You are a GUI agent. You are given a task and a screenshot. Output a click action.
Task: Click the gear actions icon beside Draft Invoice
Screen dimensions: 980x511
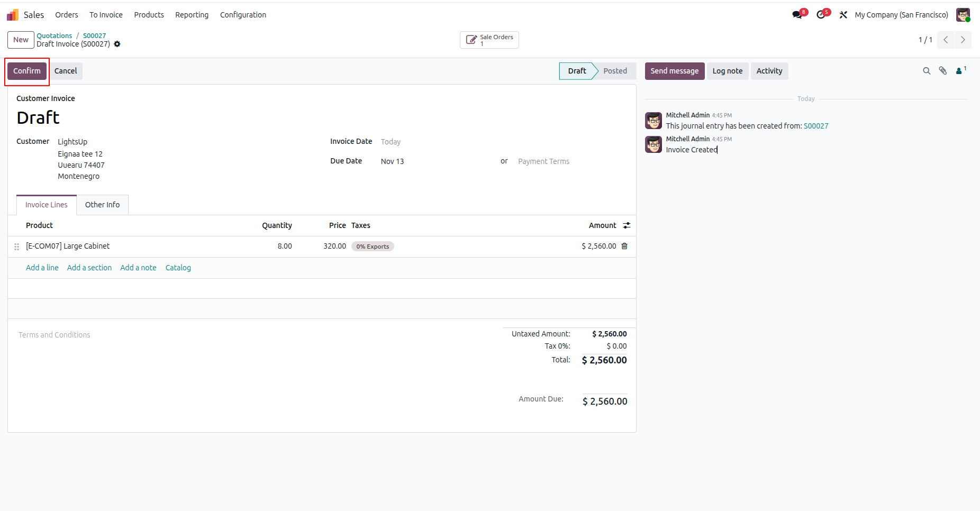point(117,44)
